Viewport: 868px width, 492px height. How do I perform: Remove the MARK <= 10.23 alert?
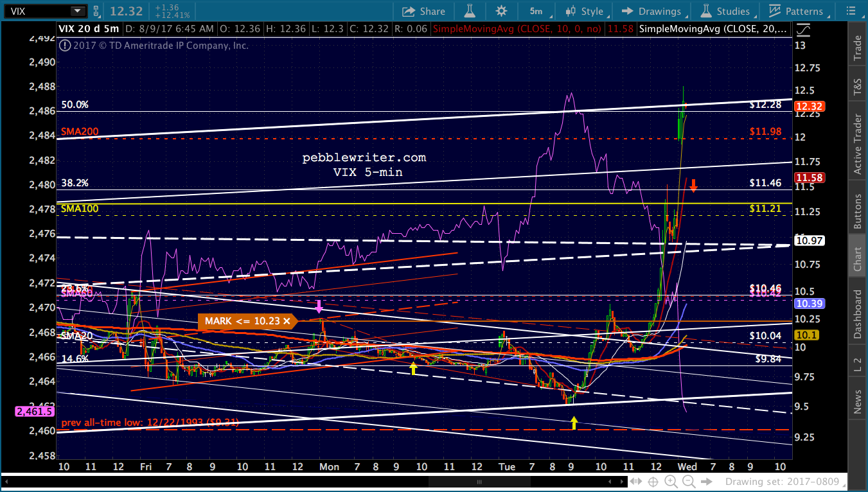287,321
